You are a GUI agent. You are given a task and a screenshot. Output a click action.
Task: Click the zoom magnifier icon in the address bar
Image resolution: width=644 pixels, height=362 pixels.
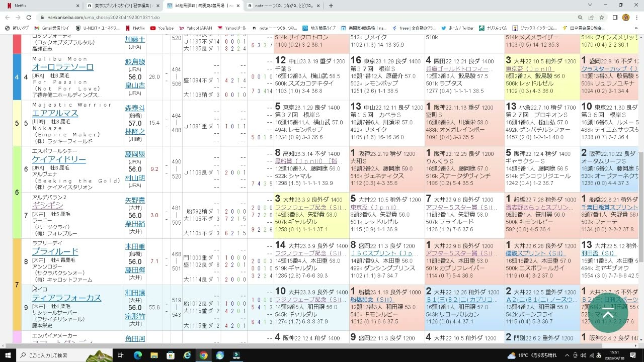click(x=580, y=17)
